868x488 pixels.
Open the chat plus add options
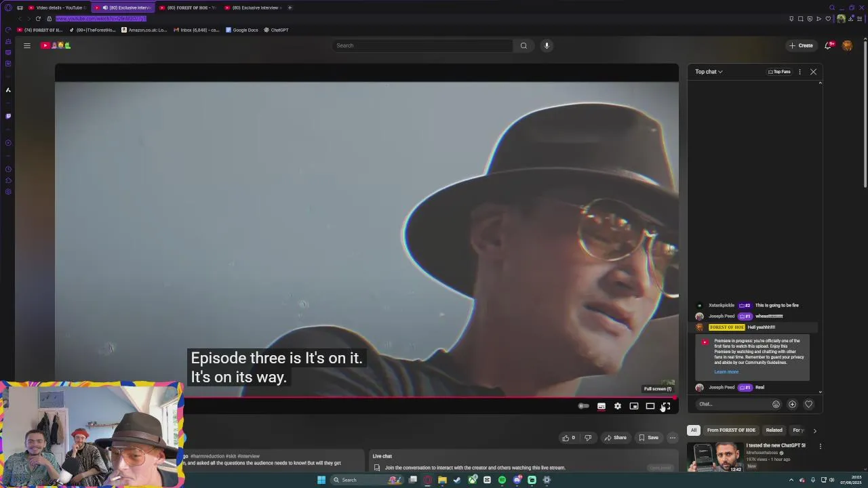(792, 405)
